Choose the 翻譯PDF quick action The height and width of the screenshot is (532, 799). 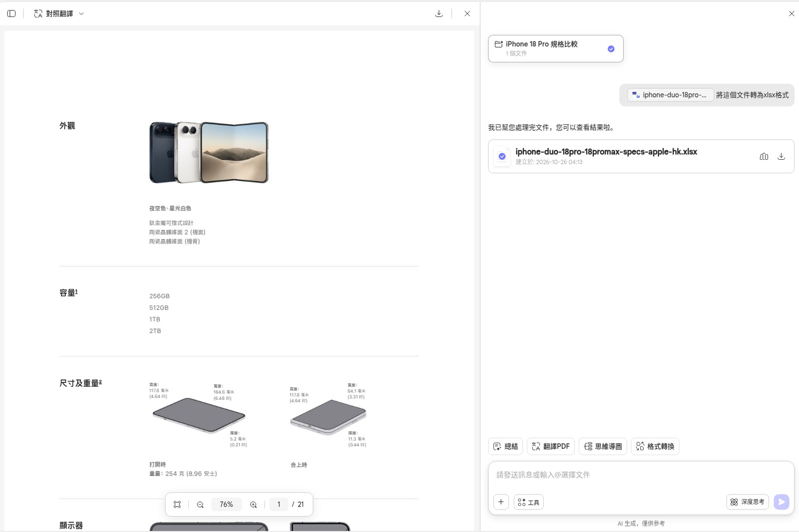[x=551, y=446]
